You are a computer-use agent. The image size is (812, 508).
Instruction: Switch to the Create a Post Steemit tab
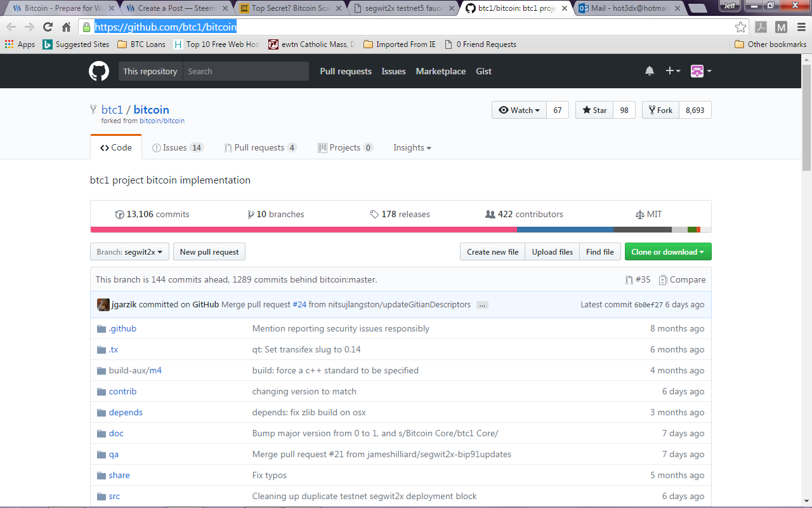click(176, 8)
